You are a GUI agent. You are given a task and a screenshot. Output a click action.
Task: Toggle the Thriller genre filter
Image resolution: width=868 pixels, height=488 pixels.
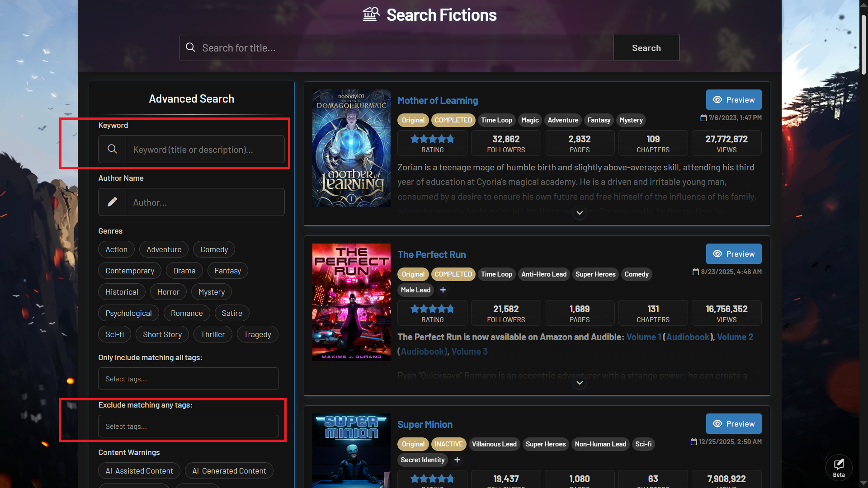(213, 334)
